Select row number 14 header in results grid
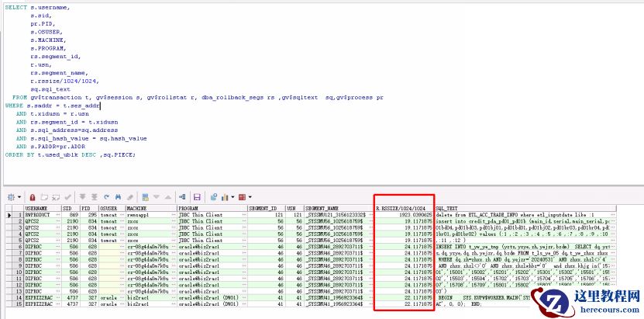 click(x=18, y=297)
